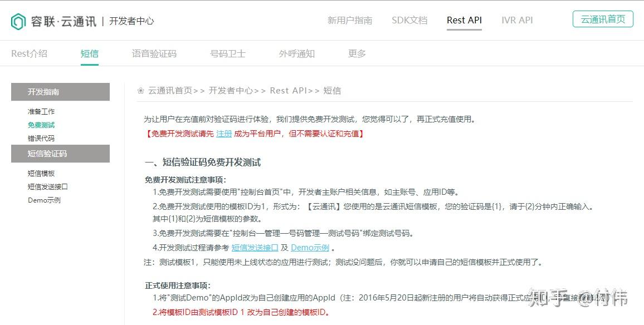Click the 云通讯首页 button
The height and width of the screenshot is (325, 644).
point(603,19)
